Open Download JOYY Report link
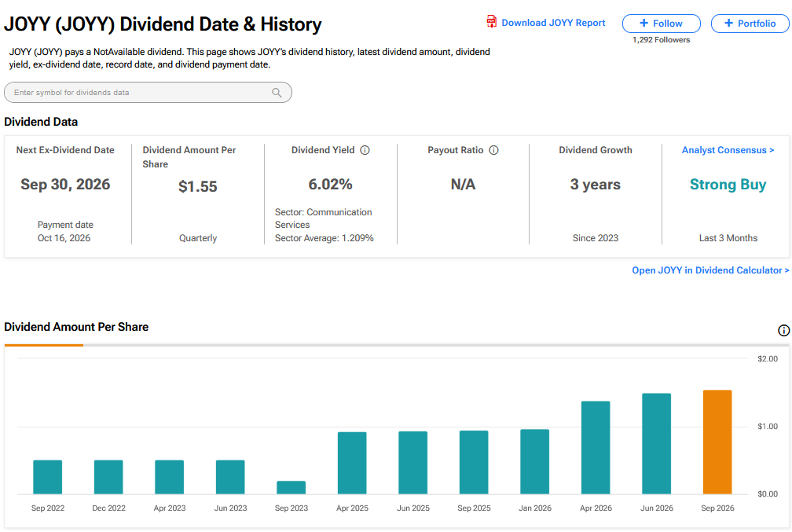 click(553, 23)
